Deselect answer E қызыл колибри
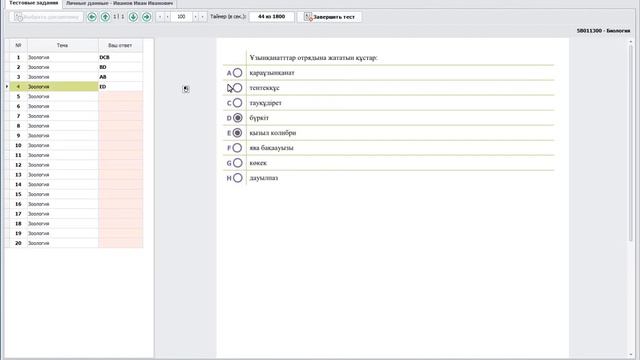Viewport: 640px width, 360px height. tap(237, 133)
